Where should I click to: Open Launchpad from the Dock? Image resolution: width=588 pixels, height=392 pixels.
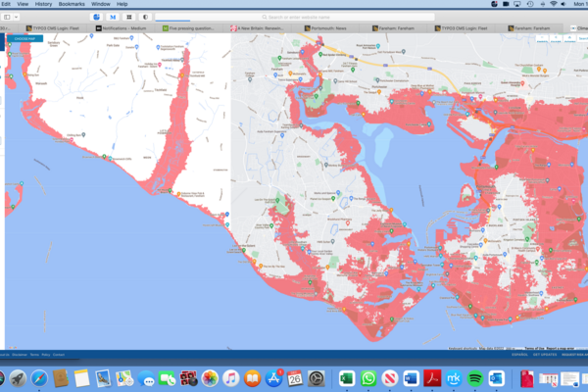pyautogui.click(x=18, y=378)
